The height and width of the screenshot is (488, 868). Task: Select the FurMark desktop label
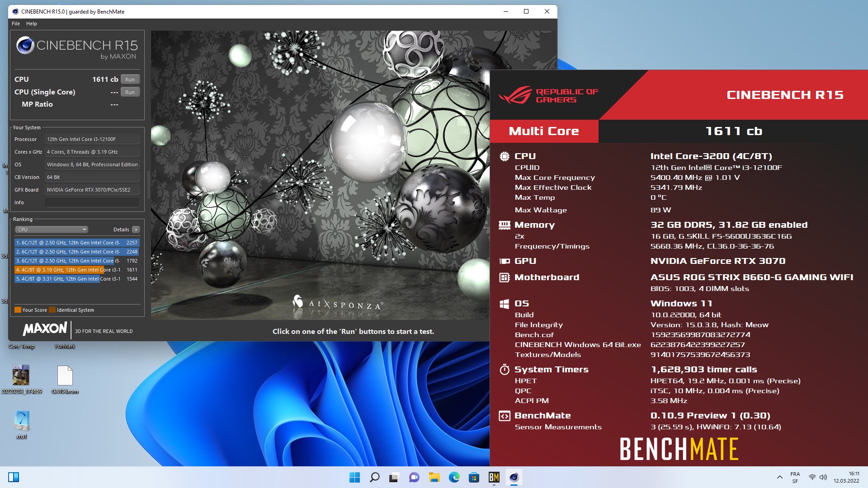[65, 346]
